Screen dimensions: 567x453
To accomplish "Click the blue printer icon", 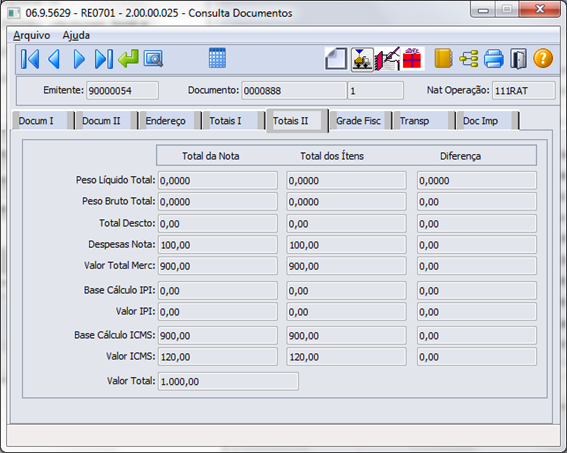I will (x=494, y=59).
